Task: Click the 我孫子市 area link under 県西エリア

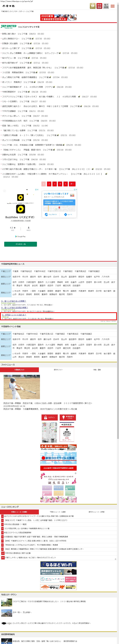Action: 17,277
